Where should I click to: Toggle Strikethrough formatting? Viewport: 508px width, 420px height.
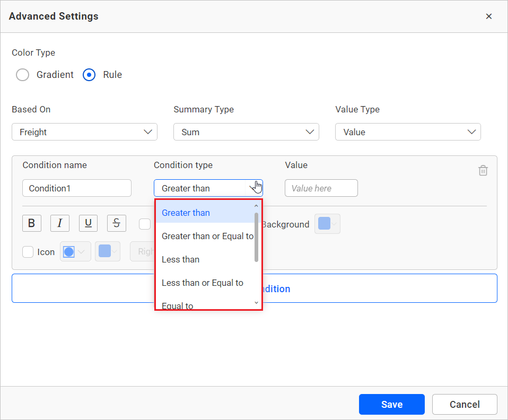point(117,223)
